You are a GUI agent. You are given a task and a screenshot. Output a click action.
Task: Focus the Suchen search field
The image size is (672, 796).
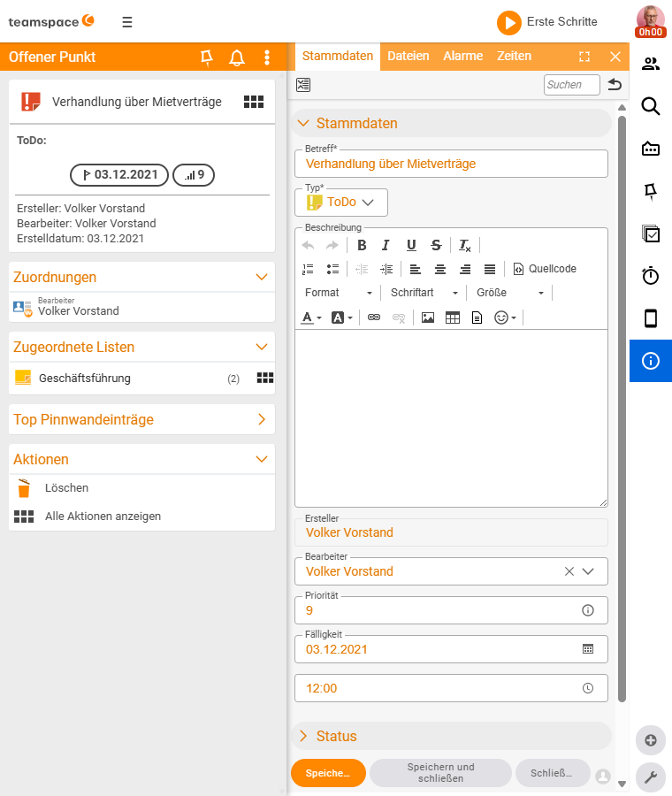[571, 85]
